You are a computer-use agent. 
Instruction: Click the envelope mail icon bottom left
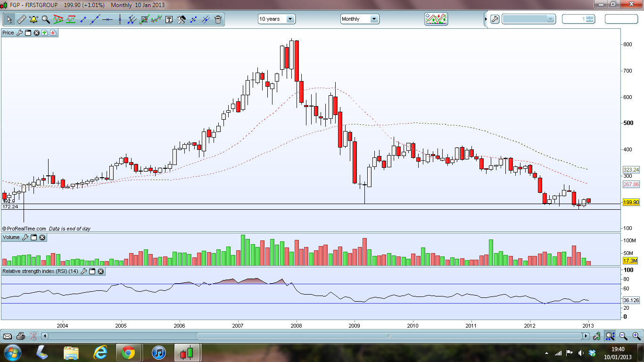point(8,337)
